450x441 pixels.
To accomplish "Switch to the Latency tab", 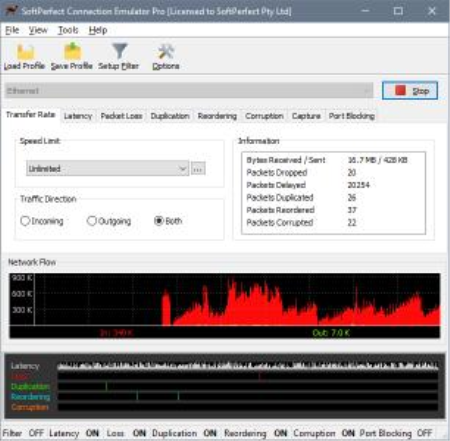I will 78,116.
